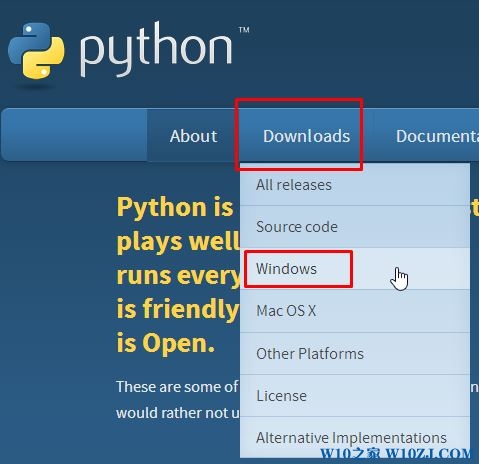
Task: Open License from Downloads menu
Action: [355, 396]
